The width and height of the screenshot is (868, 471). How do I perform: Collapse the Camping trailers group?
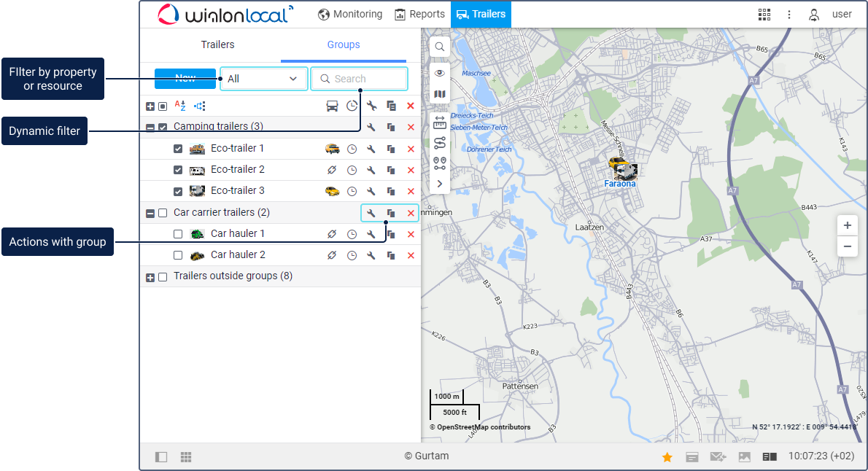point(150,128)
